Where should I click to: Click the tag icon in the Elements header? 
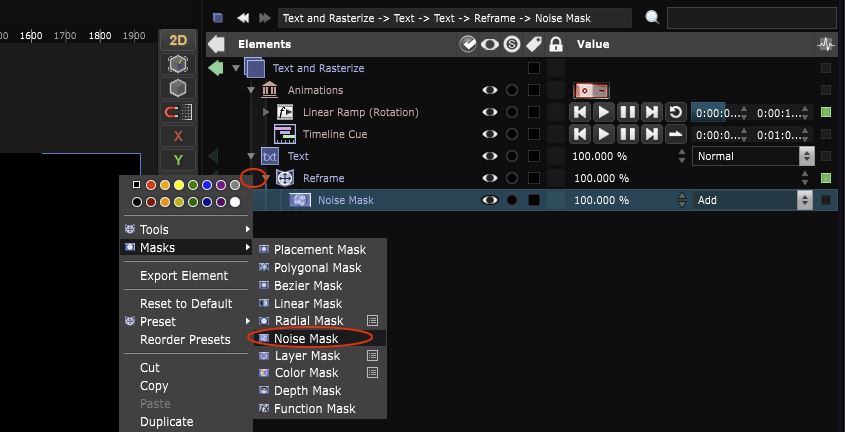pyautogui.click(x=534, y=44)
